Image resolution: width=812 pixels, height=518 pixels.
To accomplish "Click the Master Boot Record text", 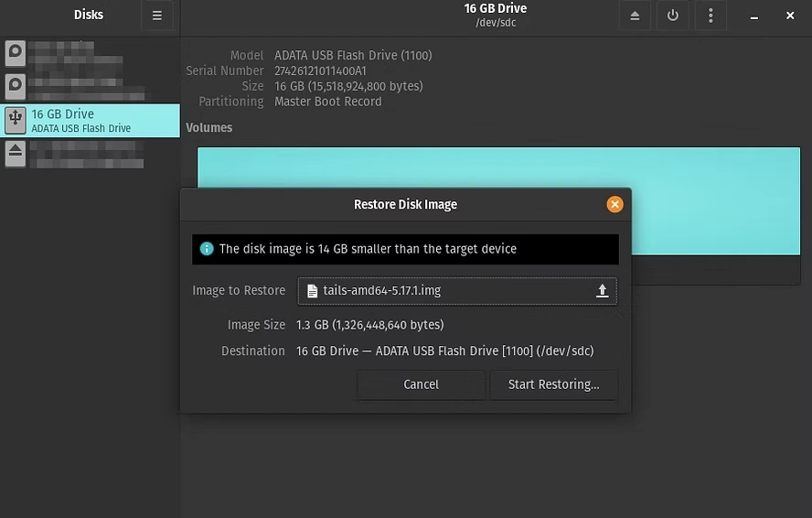I will (327, 102).
